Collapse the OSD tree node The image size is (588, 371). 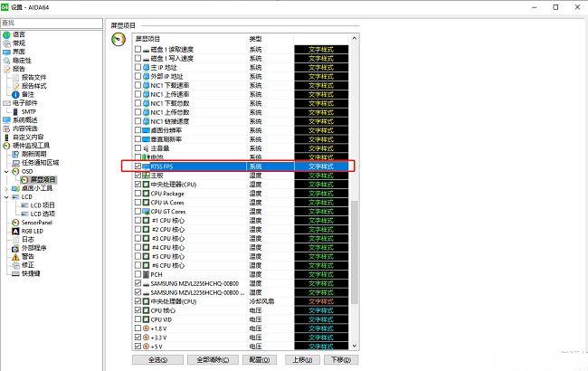pos(6,171)
